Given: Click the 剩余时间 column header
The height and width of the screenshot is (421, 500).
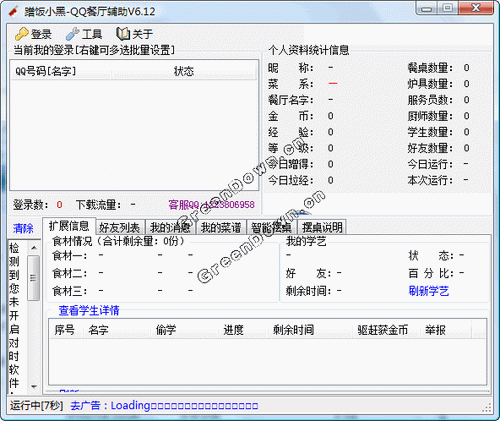Looking at the screenshot, I should pyautogui.click(x=311, y=330).
